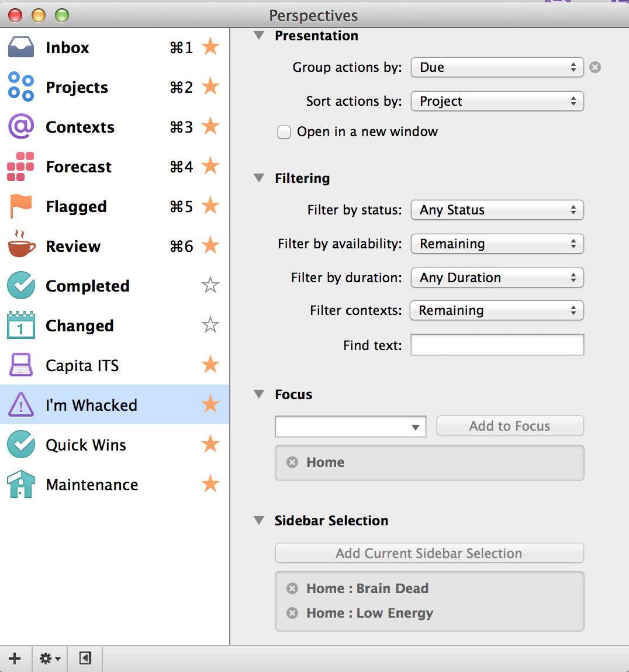Click the Inbox tray icon
This screenshot has width=629, height=672.
point(21,47)
